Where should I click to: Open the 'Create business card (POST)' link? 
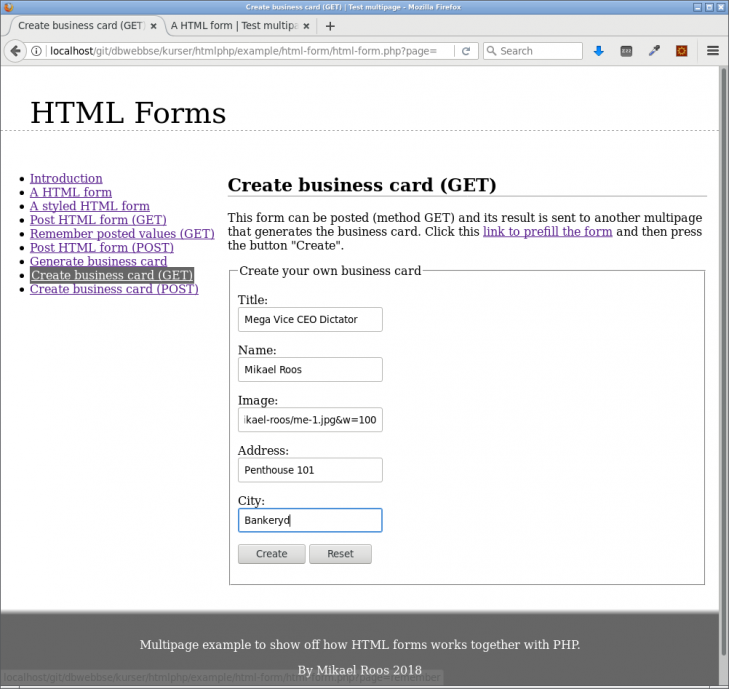pyautogui.click(x=114, y=289)
